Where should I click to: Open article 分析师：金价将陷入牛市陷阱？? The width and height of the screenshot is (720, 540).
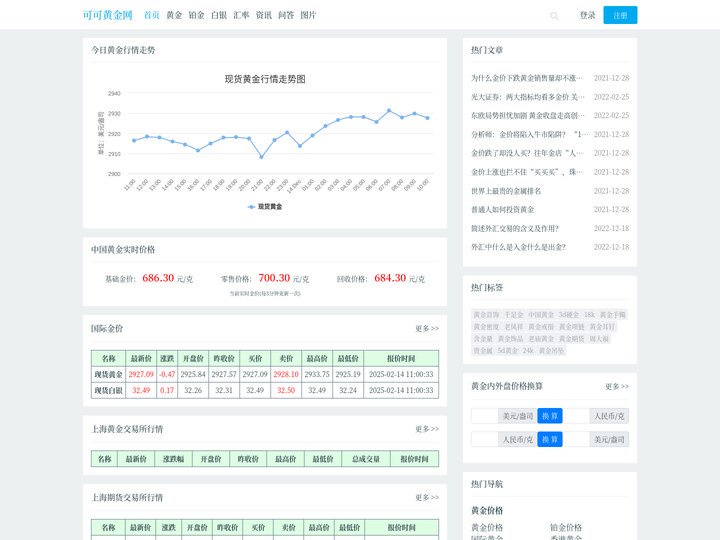(x=530, y=135)
